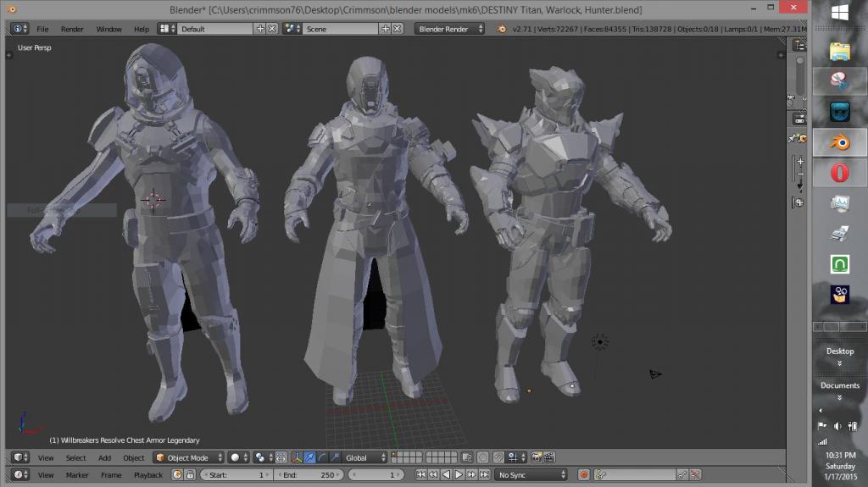Play the animation forward in timeline
Screen dimensions: 868x487
coord(459,475)
